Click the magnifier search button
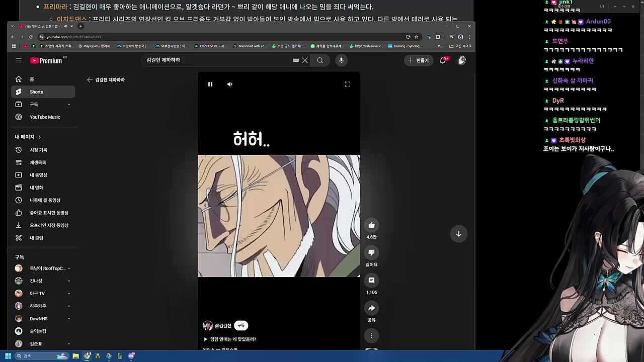The width and height of the screenshot is (644, 362). click(320, 60)
